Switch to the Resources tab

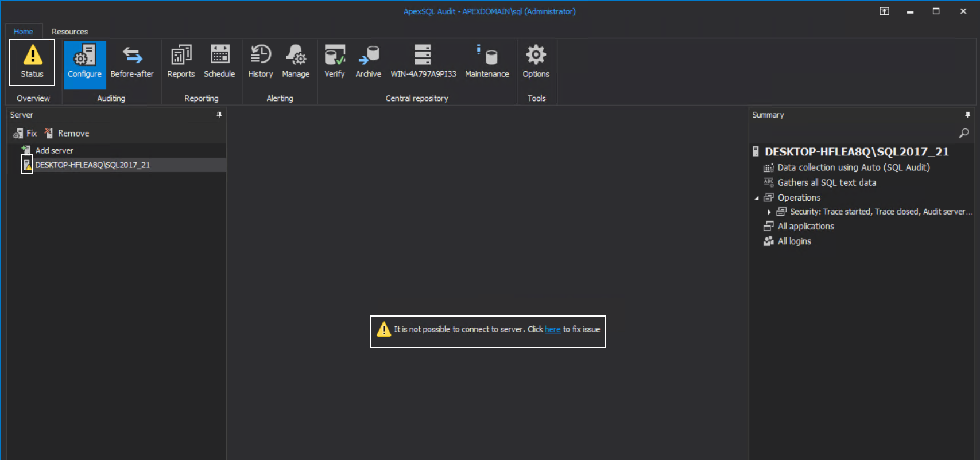tap(69, 32)
